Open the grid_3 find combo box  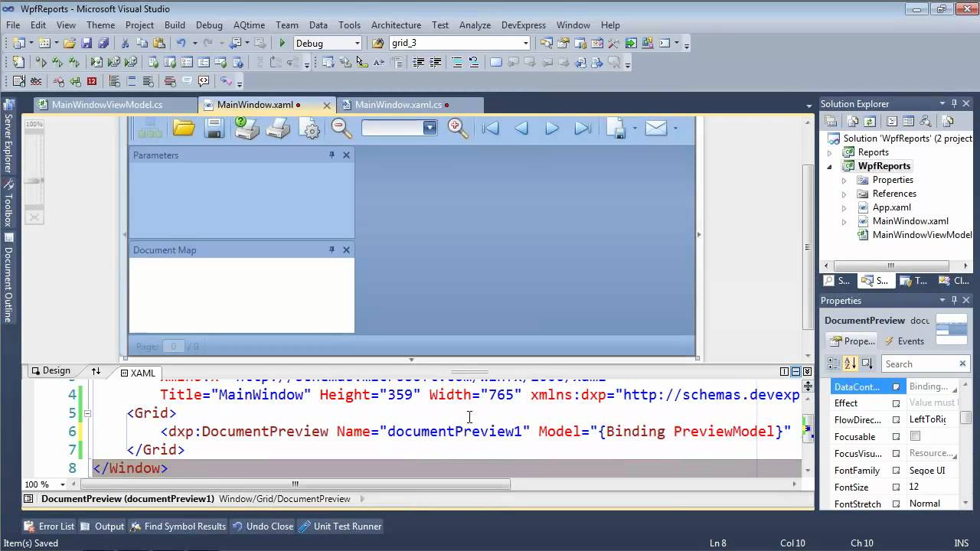(x=525, y=44)
